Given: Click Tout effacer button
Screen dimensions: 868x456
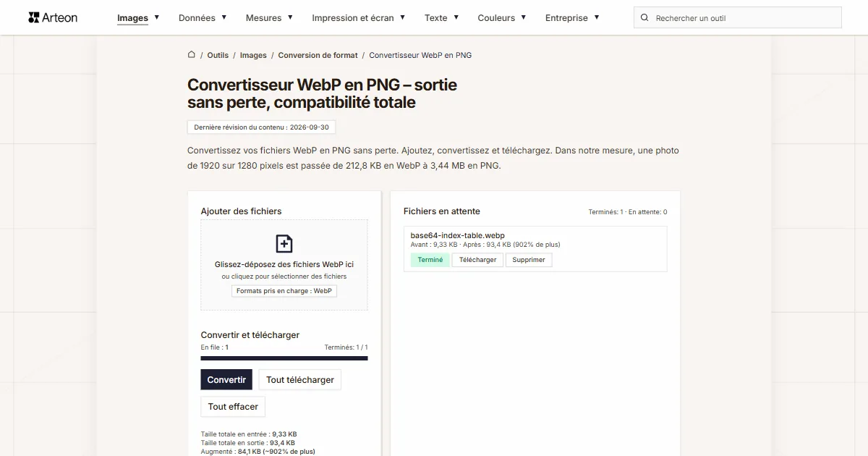Looking at the screenshot, I should (233, 407).
